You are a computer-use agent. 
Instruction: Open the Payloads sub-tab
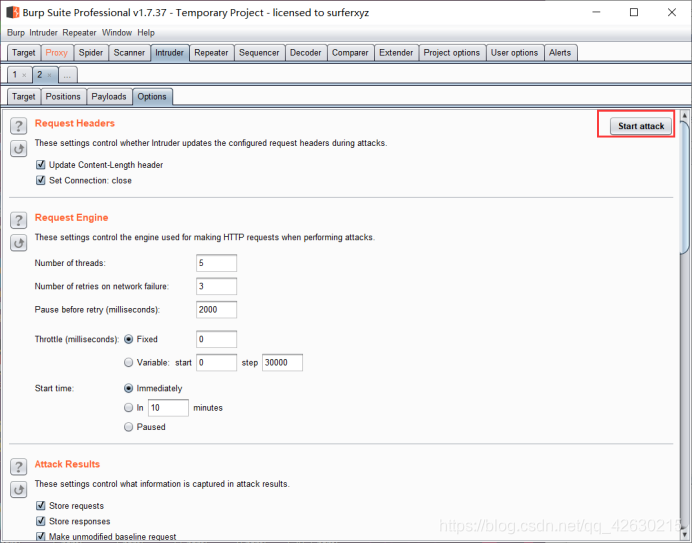pyautogui.click(x=109, y=97)
